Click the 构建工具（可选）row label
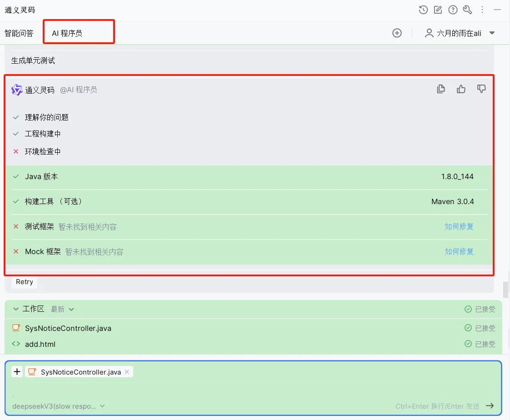 (x=54, y=201)
